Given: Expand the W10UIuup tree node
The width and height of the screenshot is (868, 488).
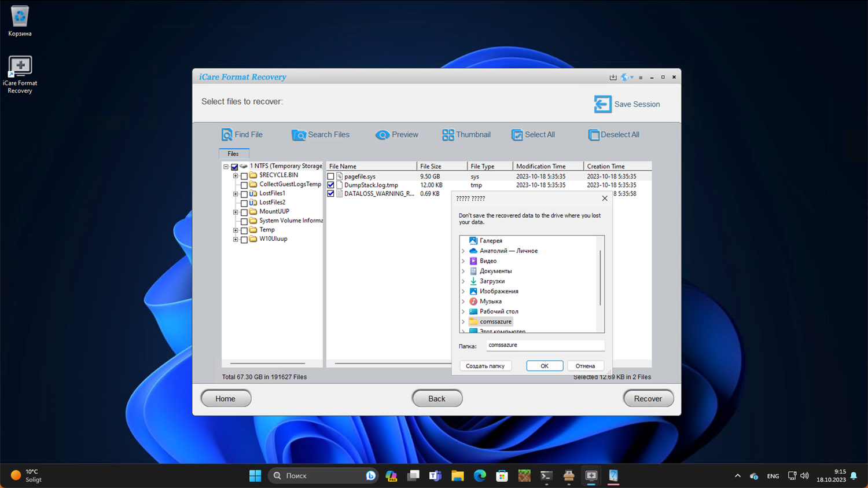Looking at the screenshot, I should coord(236,240).
